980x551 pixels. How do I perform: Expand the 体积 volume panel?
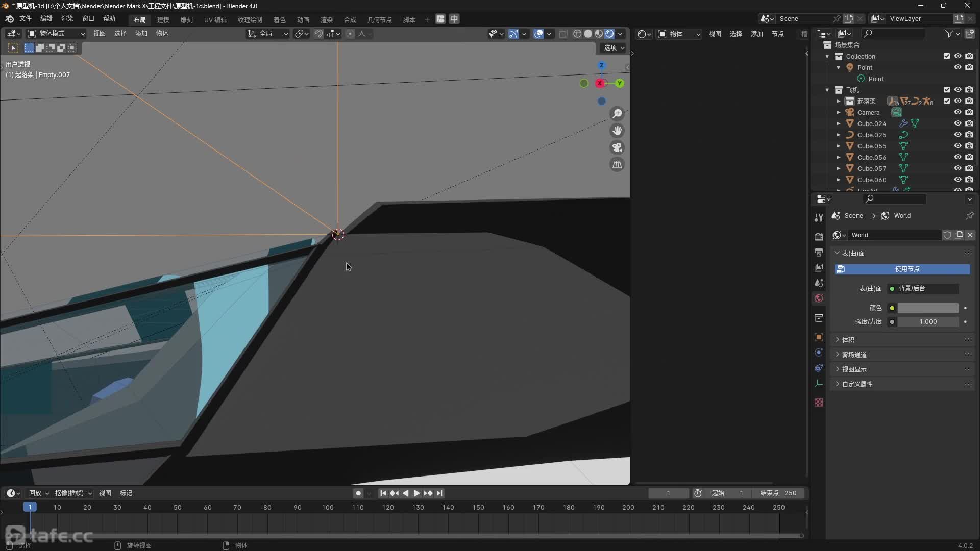coord(902,340)
